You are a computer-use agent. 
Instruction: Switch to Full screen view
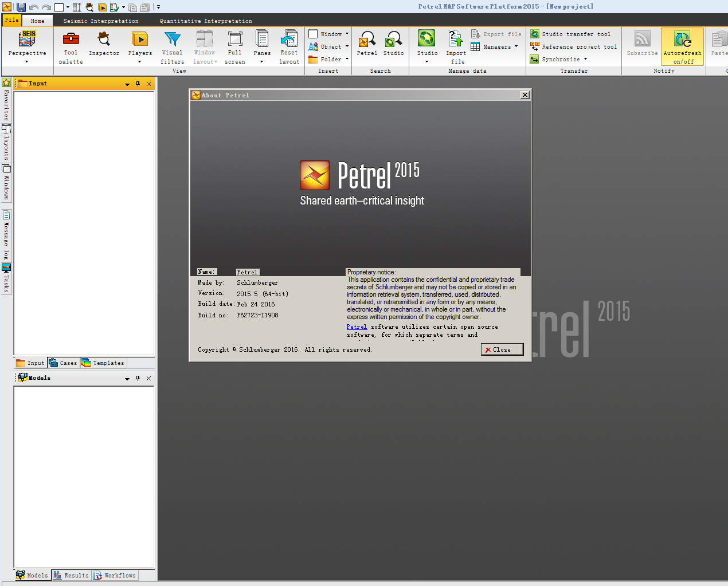(235, 47)
